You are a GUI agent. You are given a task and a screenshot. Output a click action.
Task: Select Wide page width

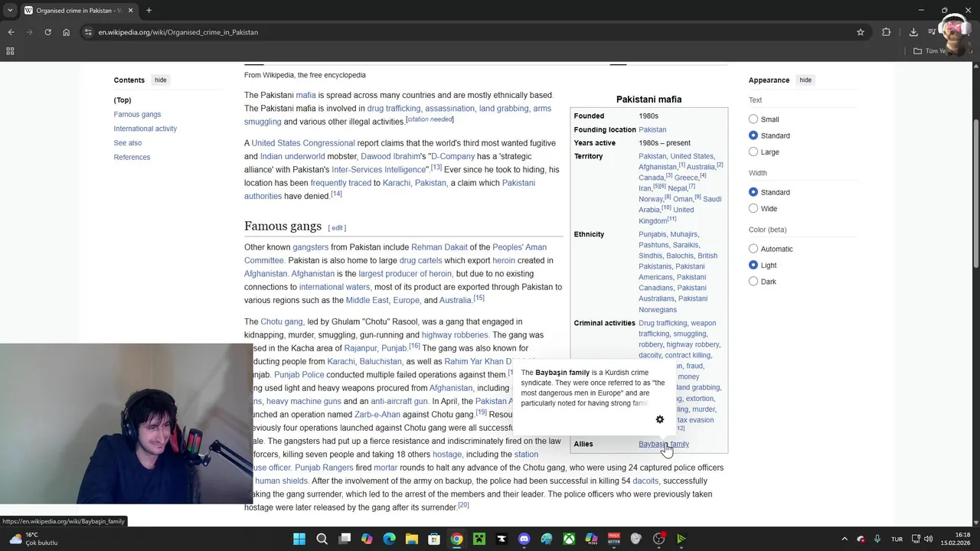753,208
